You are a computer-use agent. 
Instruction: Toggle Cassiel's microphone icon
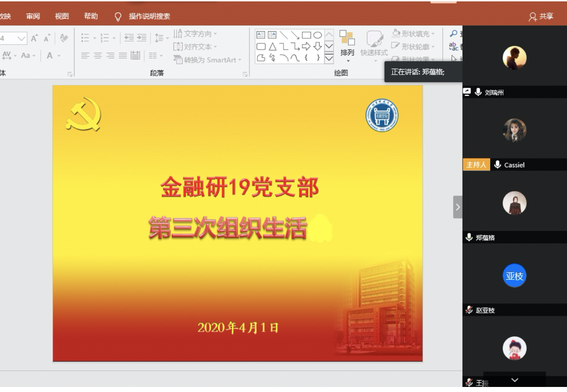498,165
